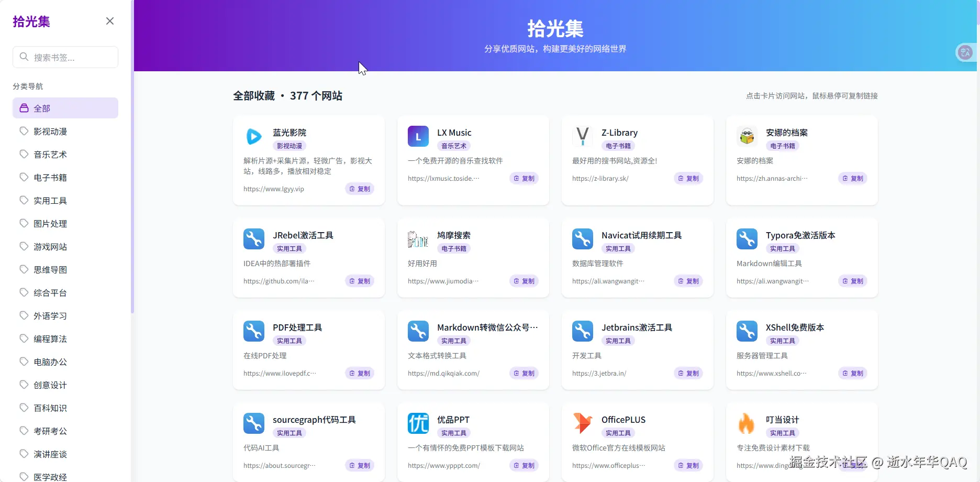Screen dimensions: 980x482
Task: Copy the LX Music link with 复制 button
Action: click(524, 178)
